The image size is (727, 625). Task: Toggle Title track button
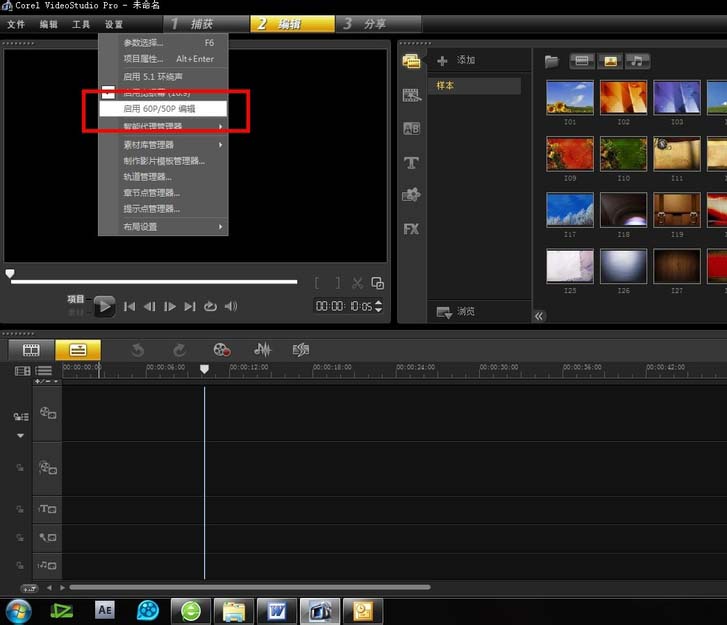[x=48, y=509]
